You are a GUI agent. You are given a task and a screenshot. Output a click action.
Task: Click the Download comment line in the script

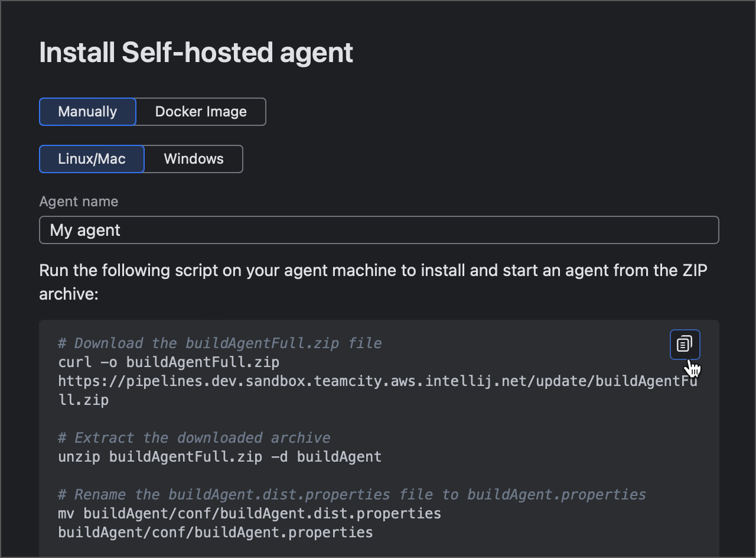[x=220, y=343]
